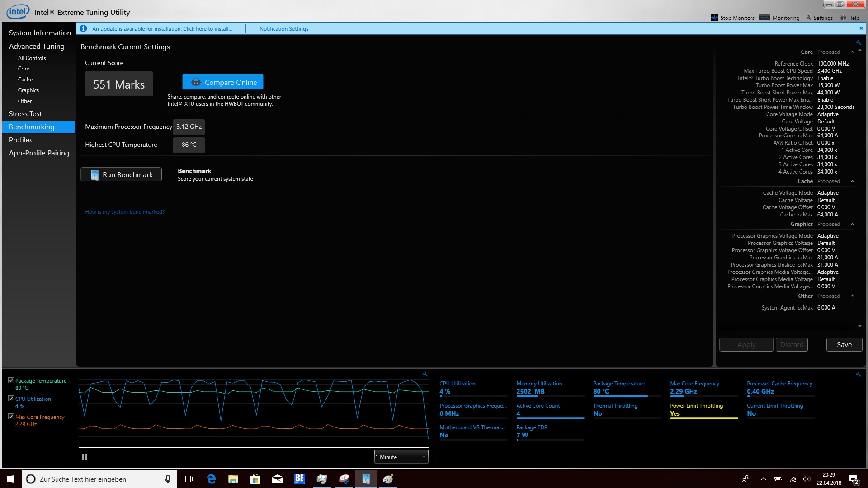
Task: Open File Explorer from taskbar
Action: 233,479
